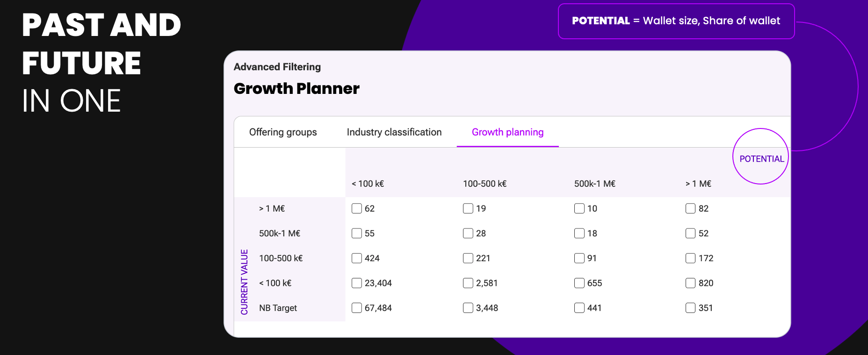Viewport: 868px width, 355px height.
Task: Tick the box next to 18
Action: pyautogui.click(x=579, y=233)
